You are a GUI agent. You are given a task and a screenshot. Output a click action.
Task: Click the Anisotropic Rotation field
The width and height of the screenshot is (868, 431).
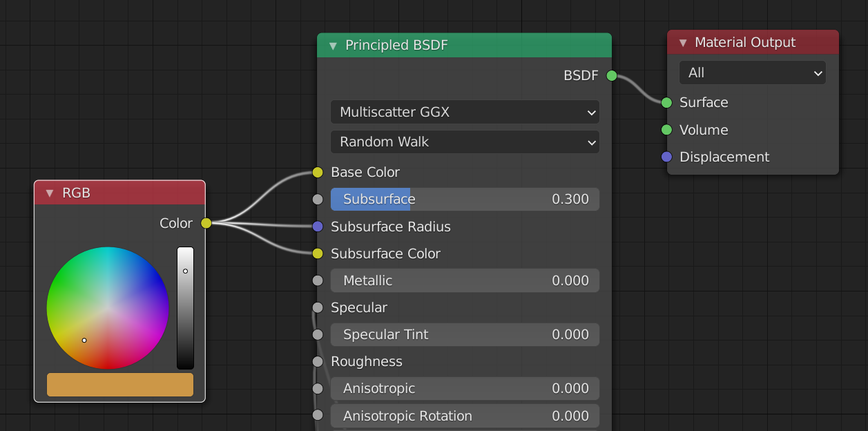[465, 416]
